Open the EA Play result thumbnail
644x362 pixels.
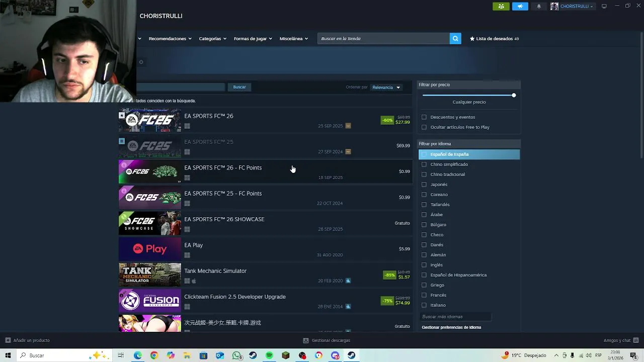[150, 249]
